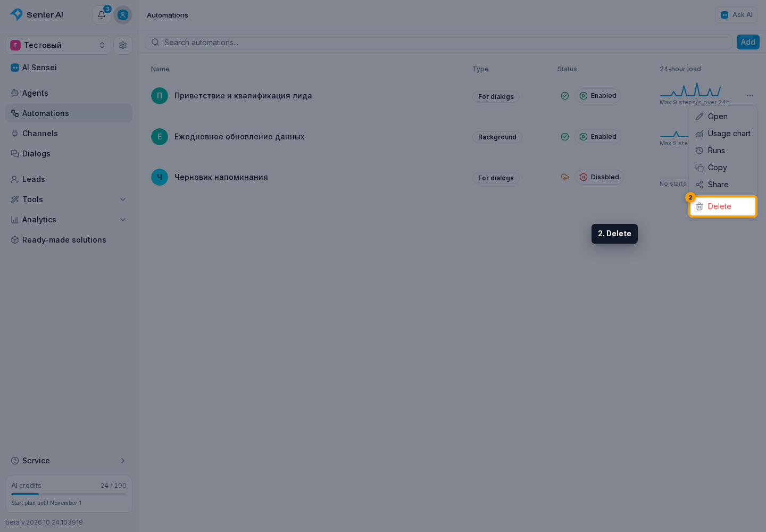Image resolution: width=766 pixels, height=532 pixels.
Task: Focus the Search automations field
Action: (x=439, y=42)
